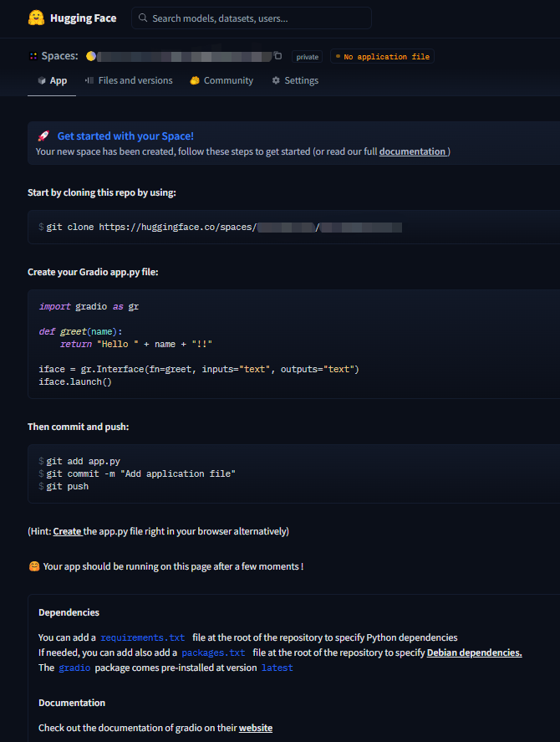Click the latest version text
The image size is (560, 742).
tap(277, 668)
